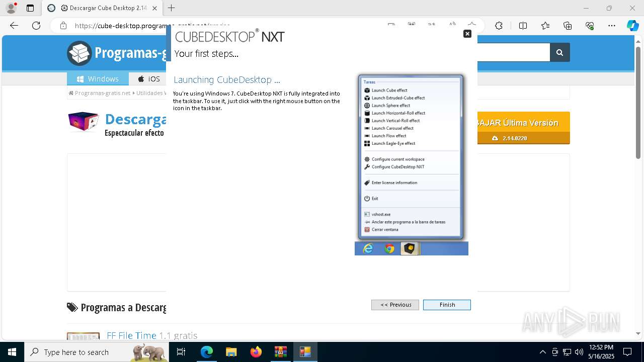This screenshot has height=362, width=644.
Task: Click the network tray icon
Action: click(567, 352)
